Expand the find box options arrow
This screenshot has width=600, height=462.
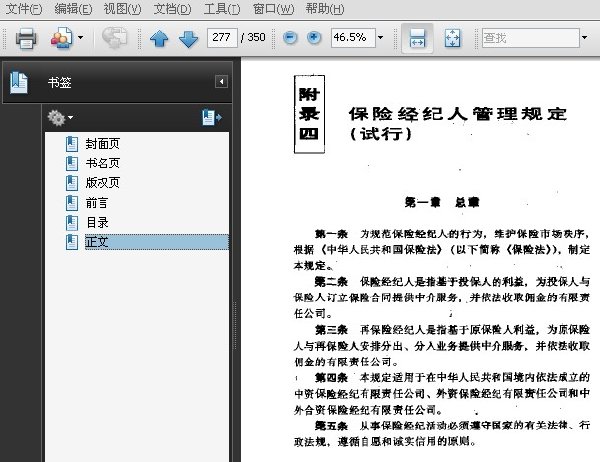584,38
